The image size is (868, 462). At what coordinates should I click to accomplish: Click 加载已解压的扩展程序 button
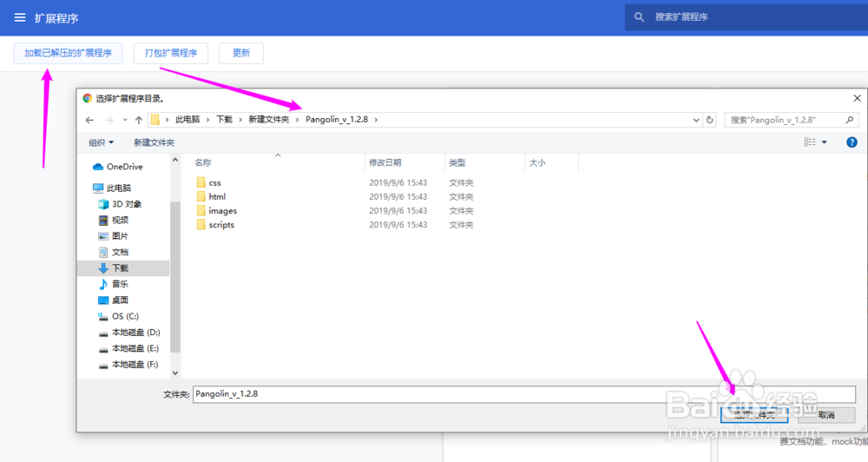coord(68,53)
